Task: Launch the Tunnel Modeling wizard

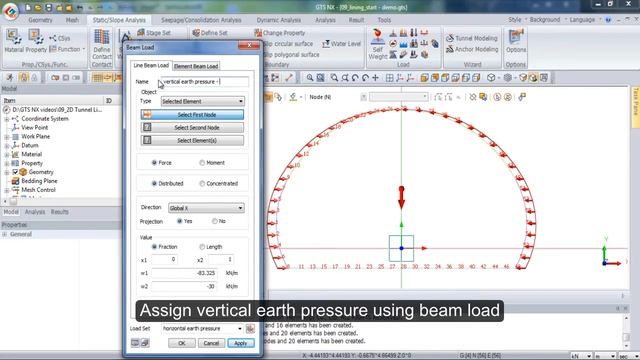Action: pyautogui.click(x=472, y=38)
